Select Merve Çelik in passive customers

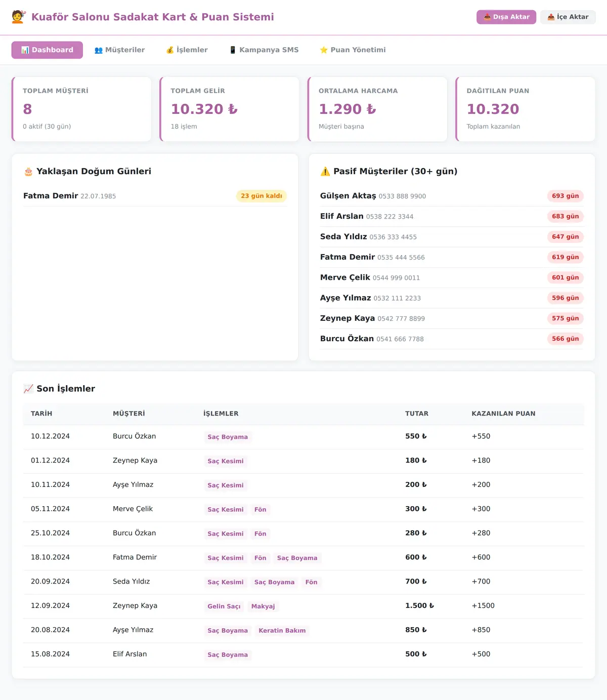(345, 277)
